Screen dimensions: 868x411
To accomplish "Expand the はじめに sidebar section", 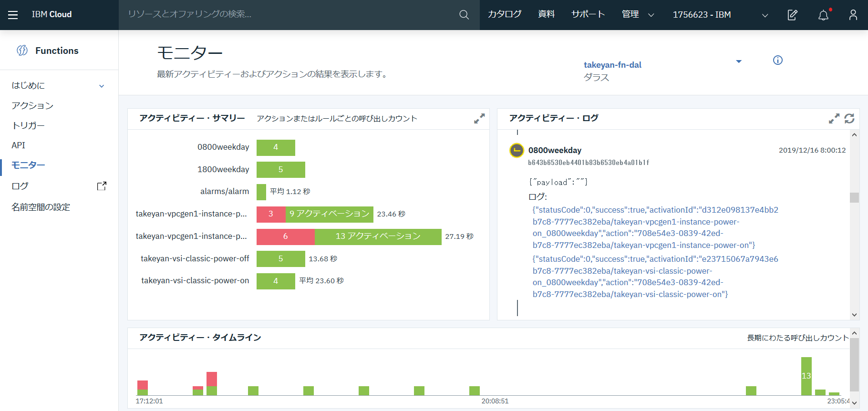I will [x=102, y=86].
